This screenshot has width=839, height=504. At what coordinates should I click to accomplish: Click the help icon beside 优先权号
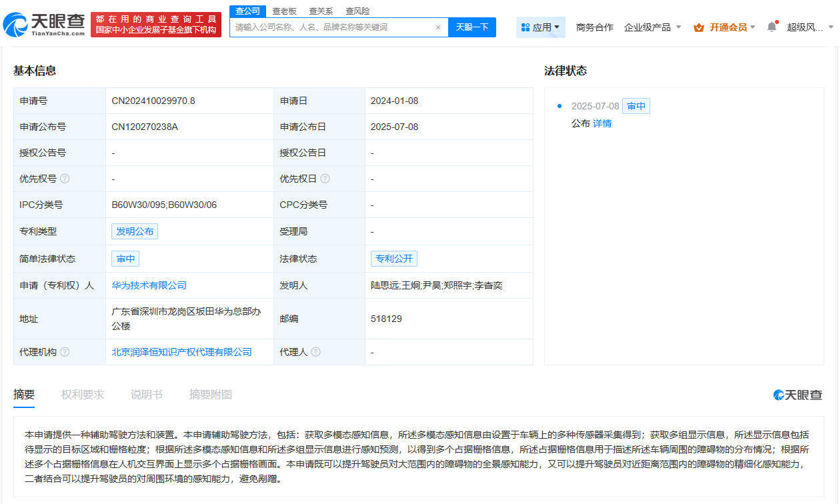click(65, 179)
